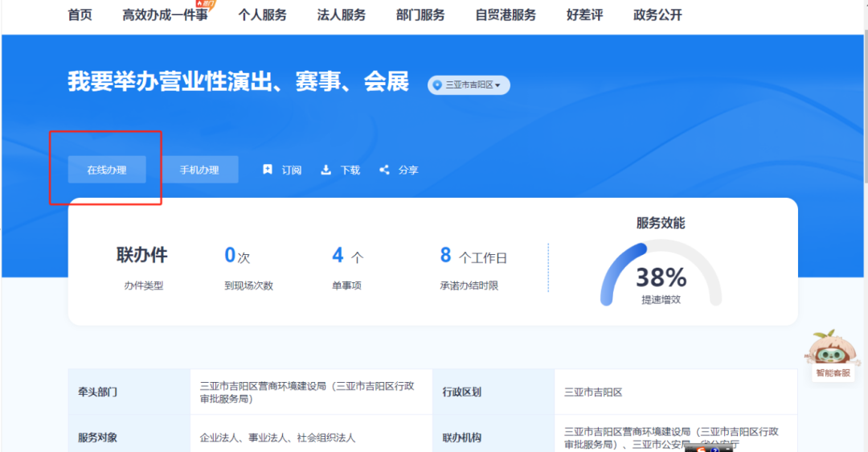Click the location pin icon beside 三亚市吉阳区
The height and width of the screenshot is (452, 868).
437,85
